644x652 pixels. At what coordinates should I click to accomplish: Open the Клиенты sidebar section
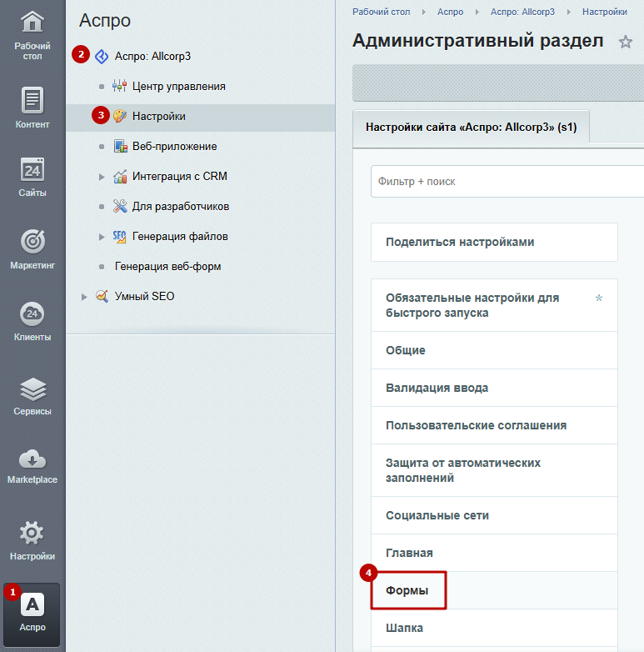pyautogui.click(x=32, y=315)
